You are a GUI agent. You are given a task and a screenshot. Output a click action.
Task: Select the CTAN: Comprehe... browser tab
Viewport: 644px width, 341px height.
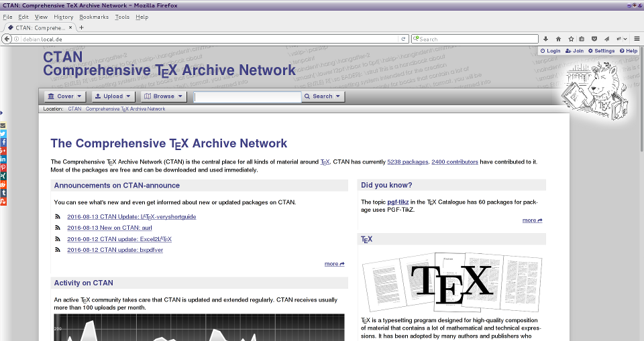pyautogui.click(x=40, y=27)
